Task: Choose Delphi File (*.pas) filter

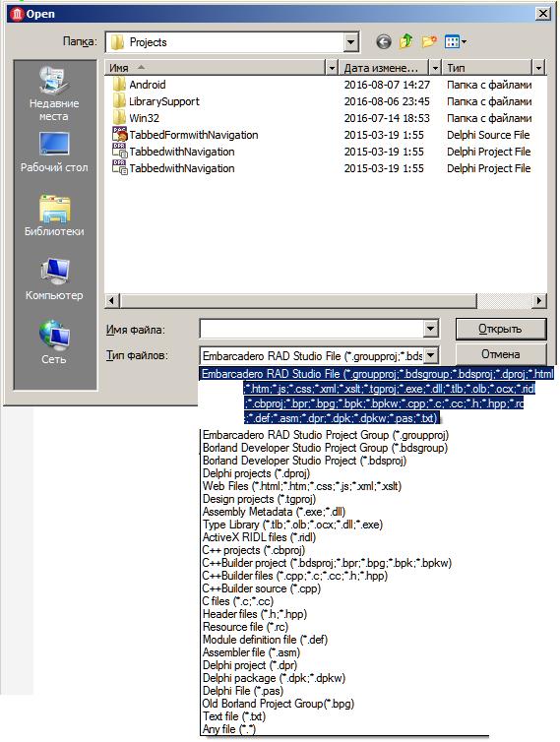Action: (x=243, y=691)
